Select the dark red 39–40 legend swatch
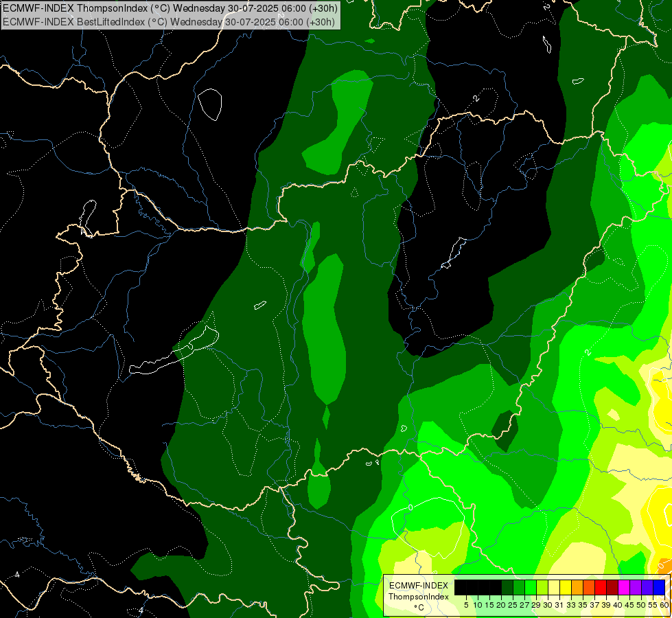 coord(612,587)
